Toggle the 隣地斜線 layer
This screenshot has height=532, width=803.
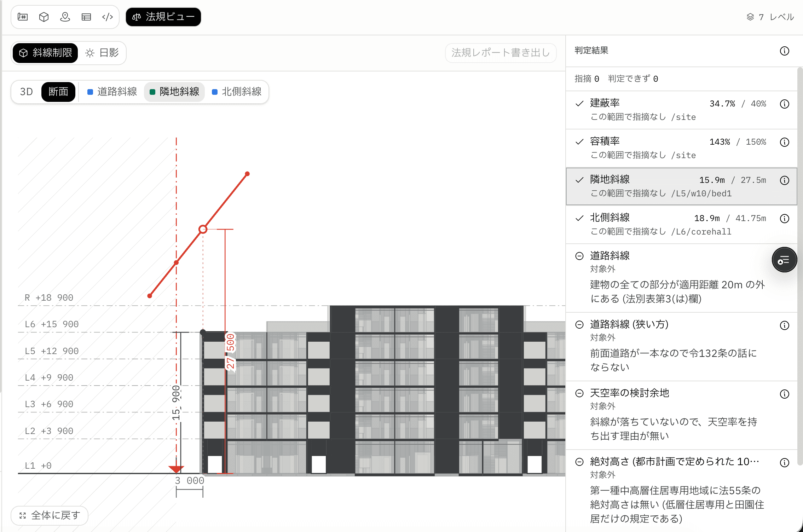[174, 92]
